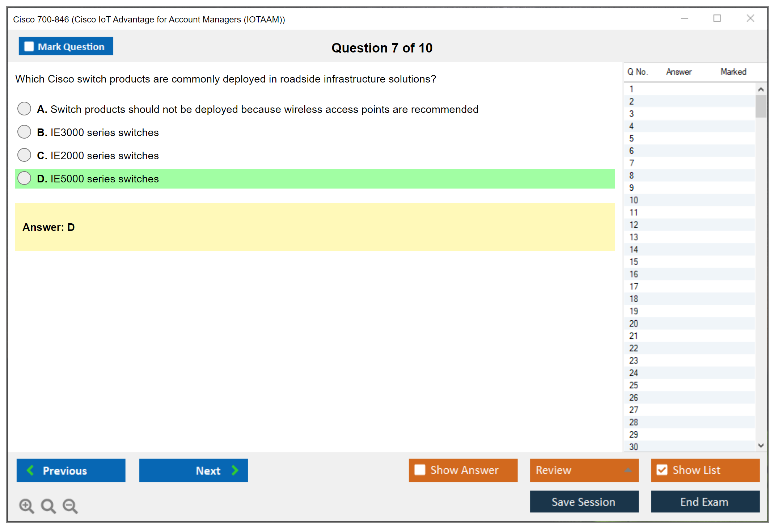The width and height of the screenshot is (778, 532).
Task: Expand Review options using its arrow
Action: click(x=628, y=470)
